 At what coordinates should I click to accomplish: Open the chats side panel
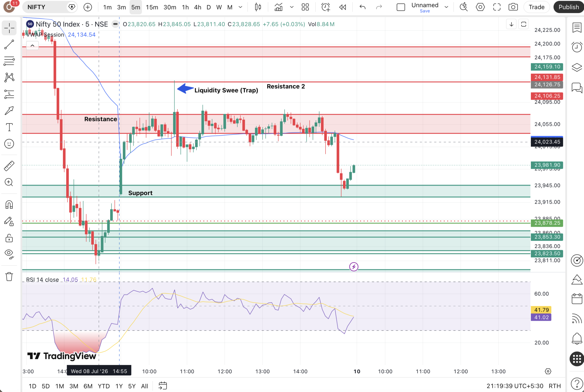pyautogui.click(x=577, y=88)
